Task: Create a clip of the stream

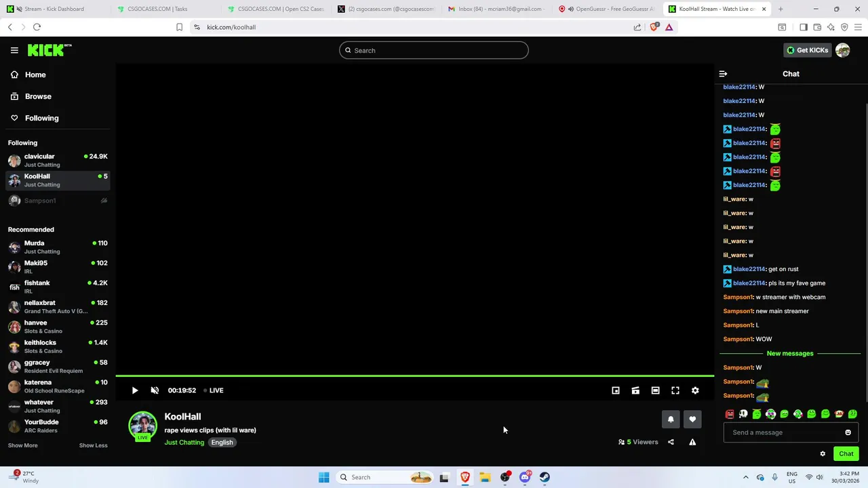Action: [x=635, y=390]
